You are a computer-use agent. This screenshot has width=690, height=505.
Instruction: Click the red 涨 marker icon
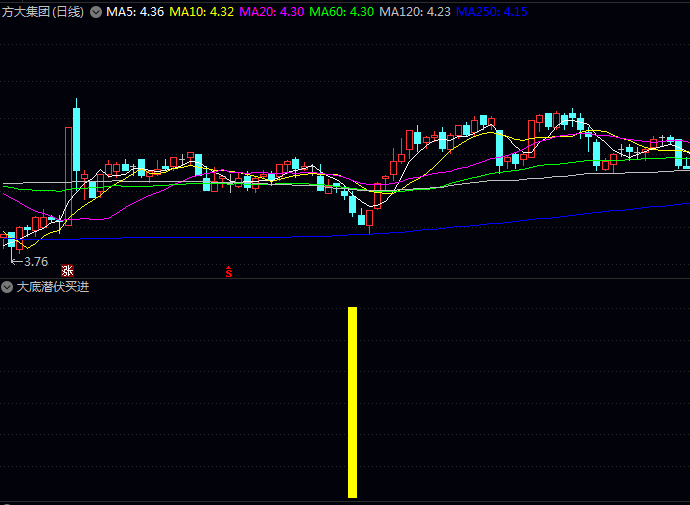67,271
